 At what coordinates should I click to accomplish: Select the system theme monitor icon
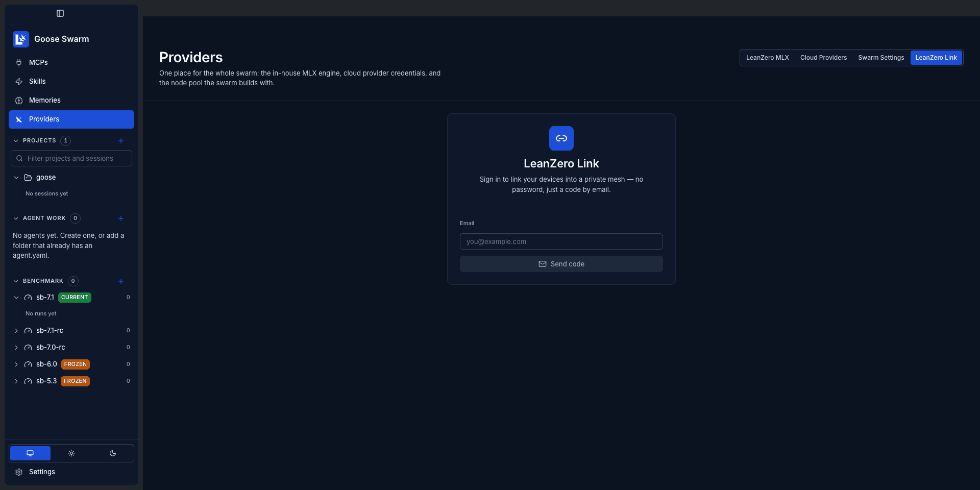[30, 453]
